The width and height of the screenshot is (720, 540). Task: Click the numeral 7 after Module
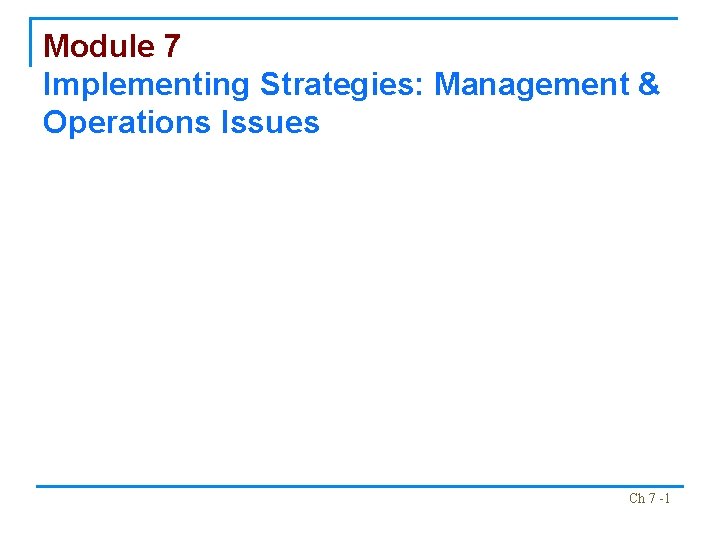171,46
